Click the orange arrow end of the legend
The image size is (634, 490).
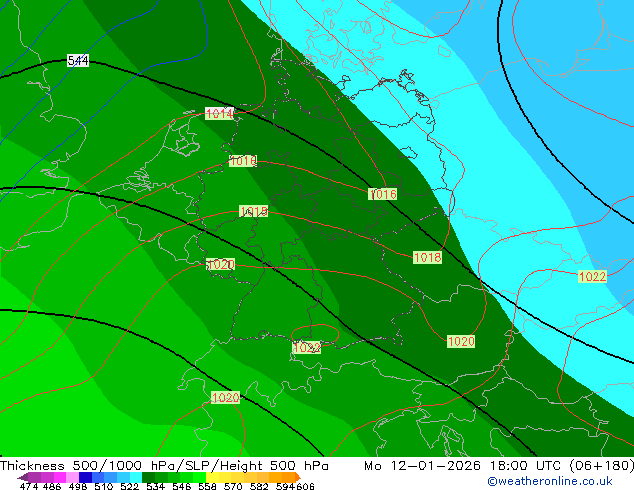click(x=298, y=477)
